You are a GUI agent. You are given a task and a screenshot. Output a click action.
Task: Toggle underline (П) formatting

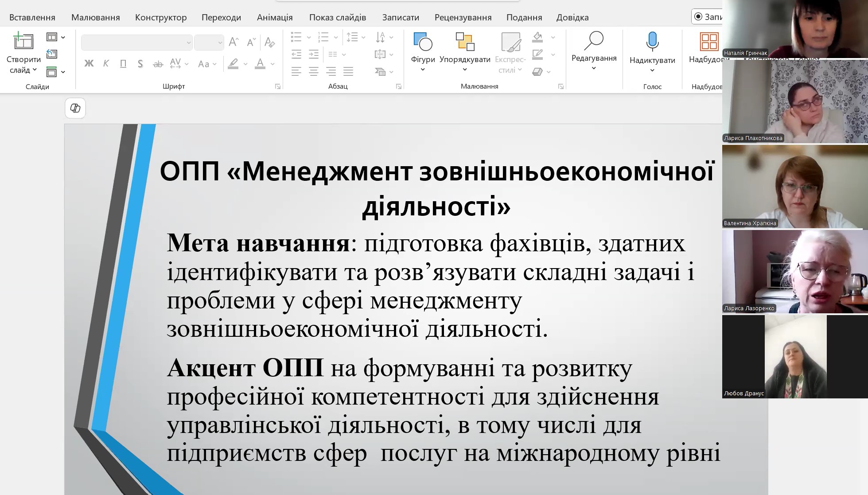coord(123,64)
